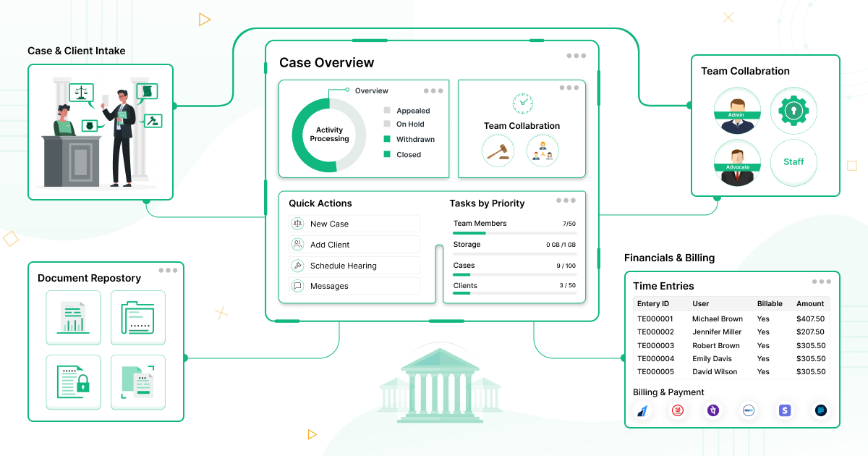Select entry TE000002
Screen dimensions: 868x456
tap(655, 332)
